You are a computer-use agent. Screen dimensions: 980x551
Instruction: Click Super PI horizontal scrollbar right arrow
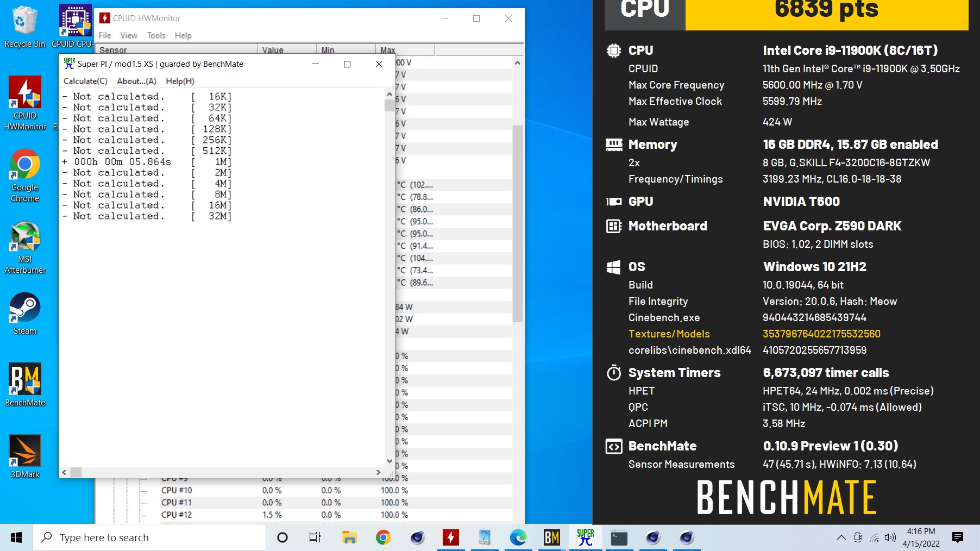coord(378,472)
